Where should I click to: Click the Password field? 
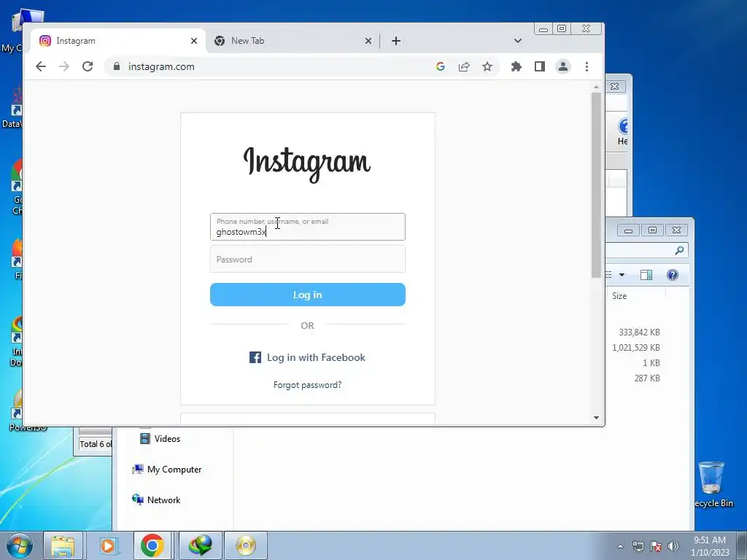coord(308,259)
